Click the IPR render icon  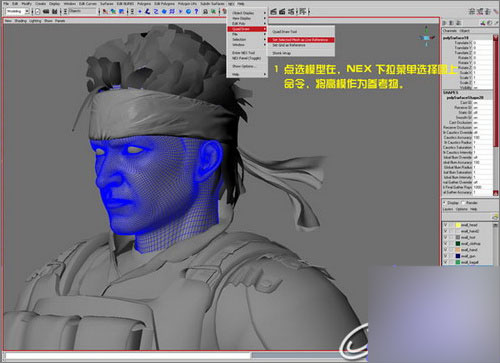[282, 11]
